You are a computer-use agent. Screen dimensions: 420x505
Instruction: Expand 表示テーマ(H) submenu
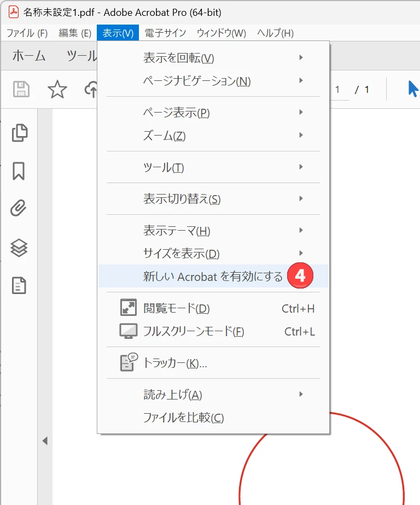[x=213, y=231]
